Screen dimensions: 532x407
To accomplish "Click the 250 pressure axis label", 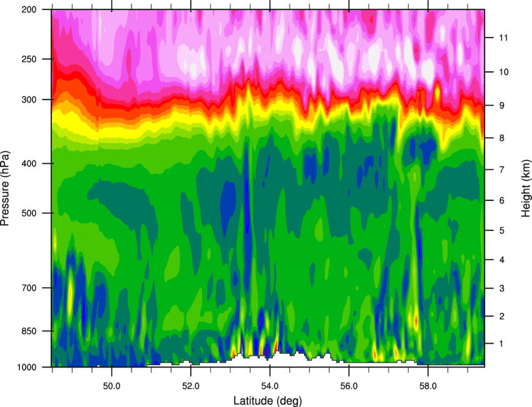I will coord(29,59).
